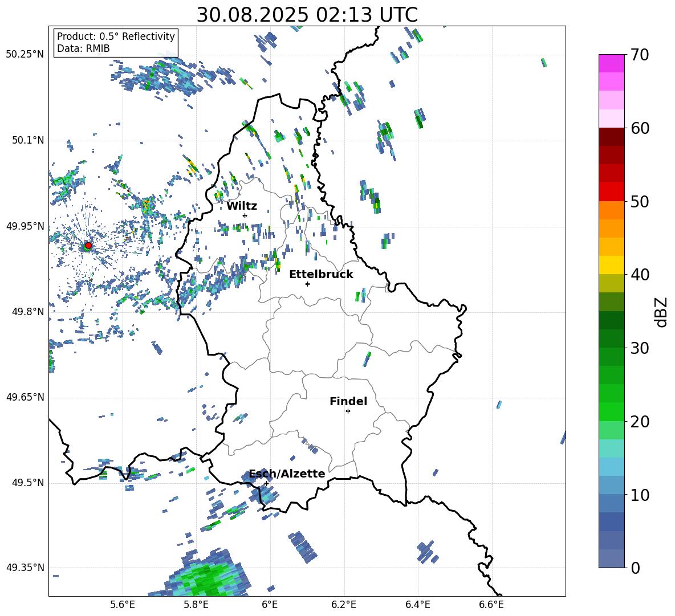Image resolution: width=675 pixels, height=616 pixels.
Task: Click the dBZ colorbar axis label
Action: point(662,312)
